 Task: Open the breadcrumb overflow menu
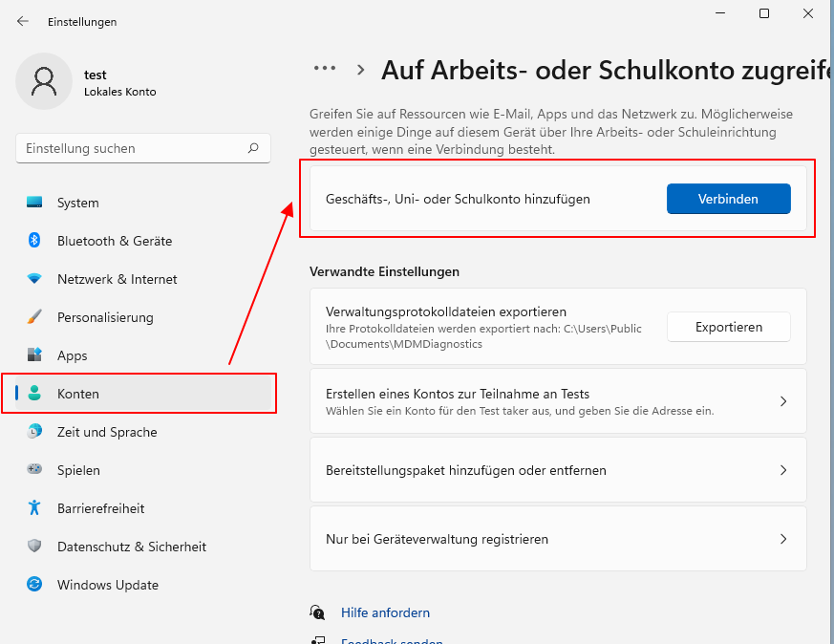(325, 69)
